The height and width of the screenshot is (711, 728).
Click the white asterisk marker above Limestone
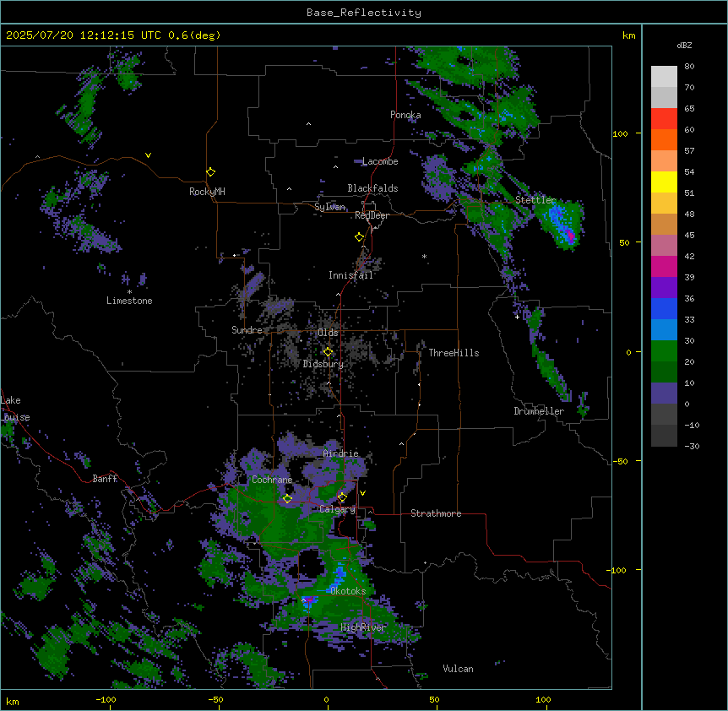pyautogui.click(x=129, y=292)
